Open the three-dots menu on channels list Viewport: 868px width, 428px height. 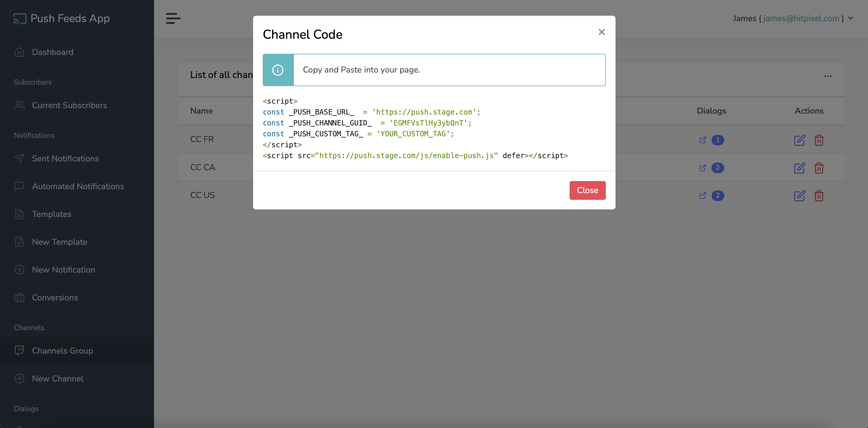pos(828,76)
